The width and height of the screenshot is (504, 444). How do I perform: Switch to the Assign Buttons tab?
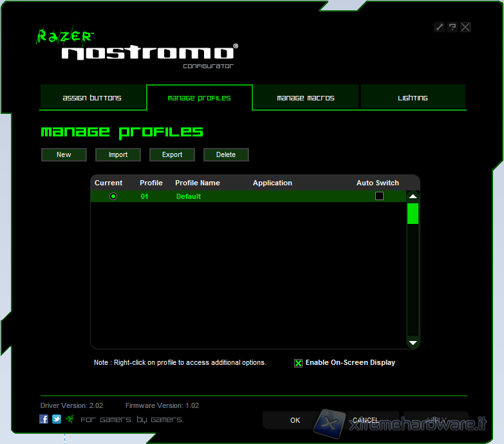[x=92, y=98]
